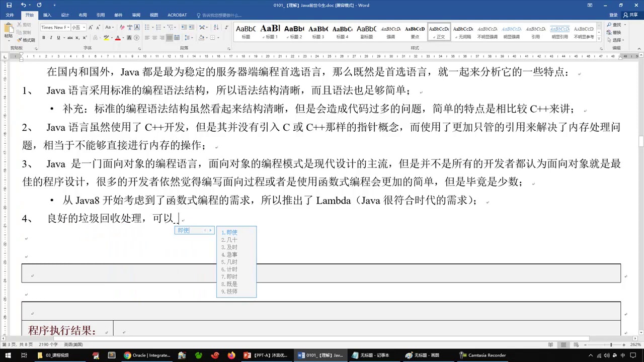Expand the numbered list dropdown arrow
Screen dimensions: 644x362
[164, 27]
